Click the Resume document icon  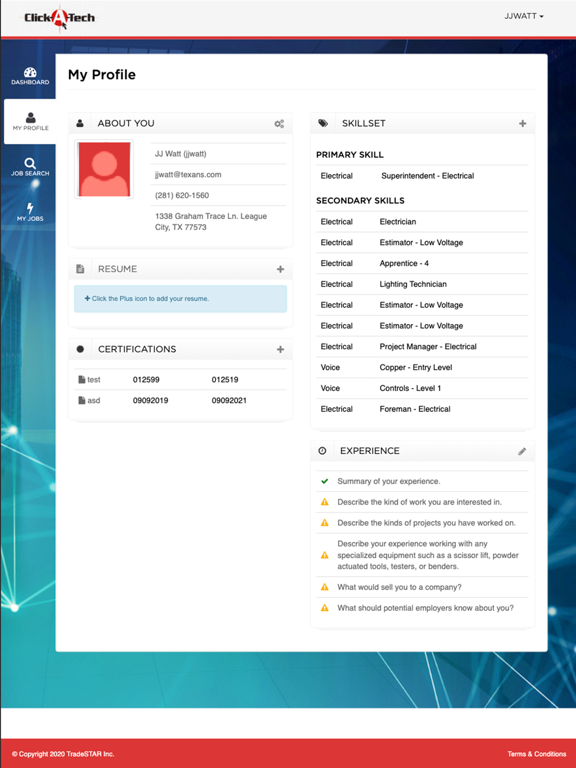tap(80, 269)
